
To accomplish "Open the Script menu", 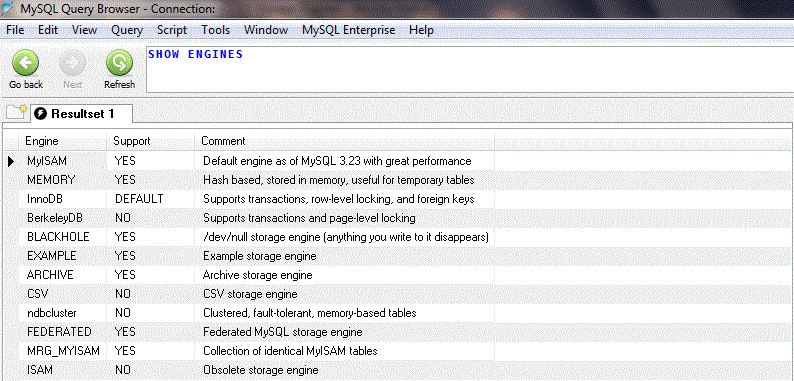I will point(172,30).
